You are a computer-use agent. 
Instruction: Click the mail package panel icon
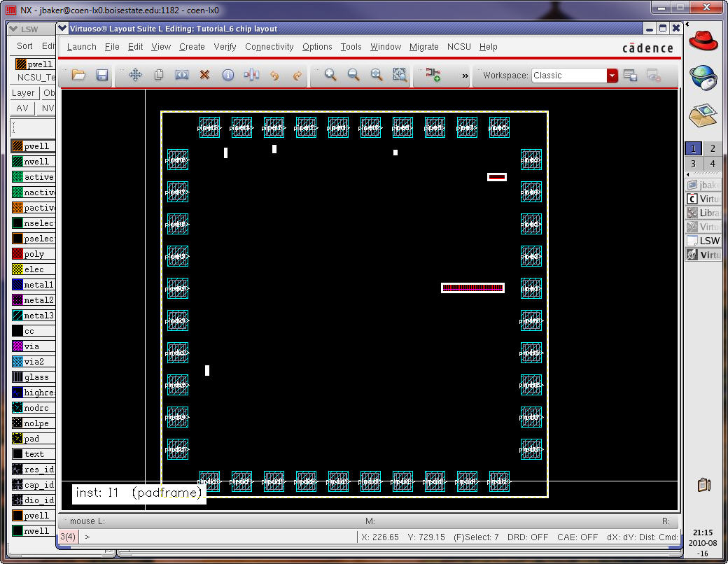tap(703, 115)
